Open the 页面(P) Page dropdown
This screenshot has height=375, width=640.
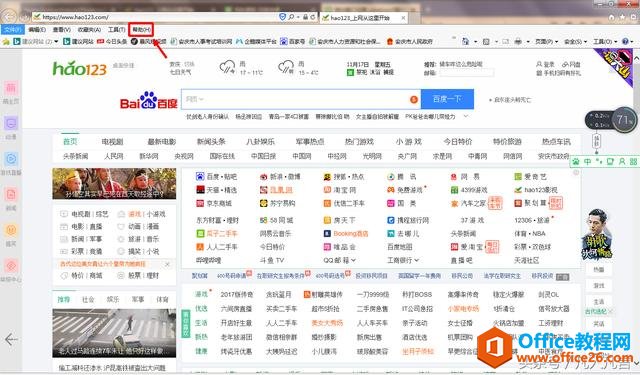coord(546,42)
